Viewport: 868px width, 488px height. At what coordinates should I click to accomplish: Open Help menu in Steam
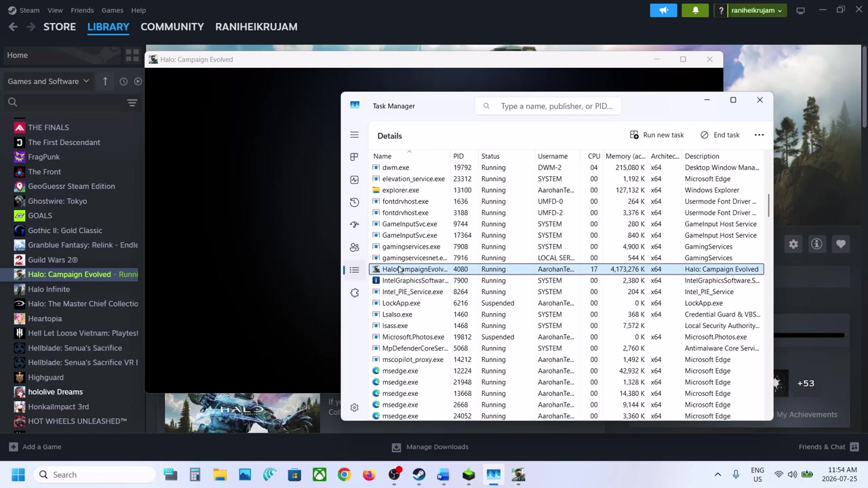(138, 10)
